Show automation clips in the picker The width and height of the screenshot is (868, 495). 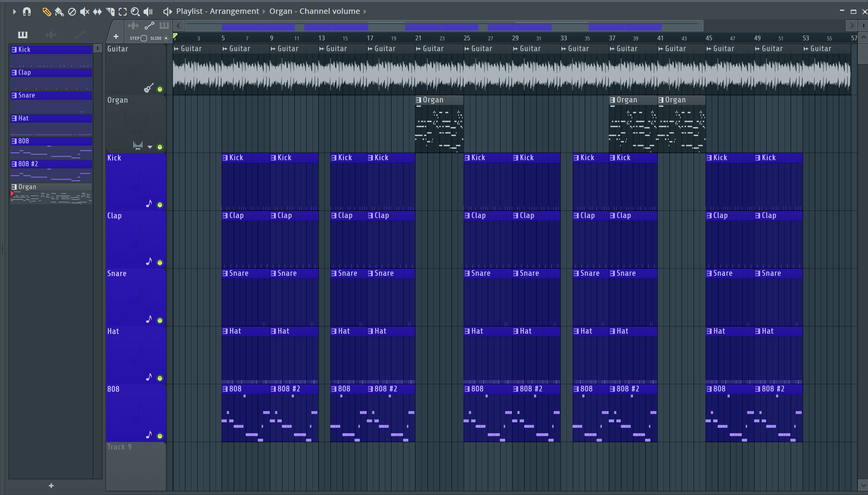click(80, 35)
